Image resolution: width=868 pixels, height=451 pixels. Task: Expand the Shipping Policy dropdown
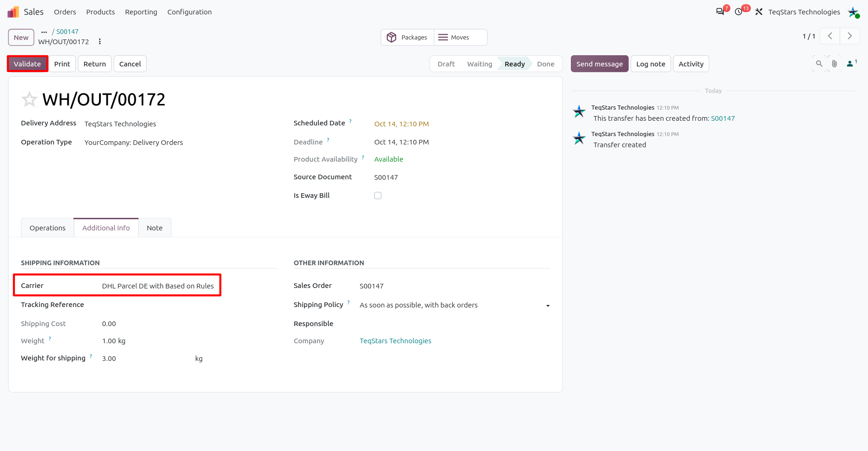point(548,306)
